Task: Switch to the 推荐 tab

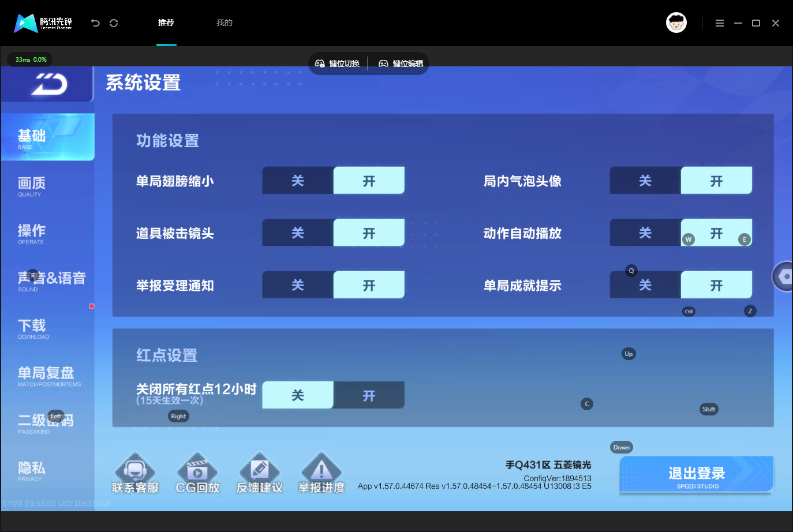Action: [166, 23]
